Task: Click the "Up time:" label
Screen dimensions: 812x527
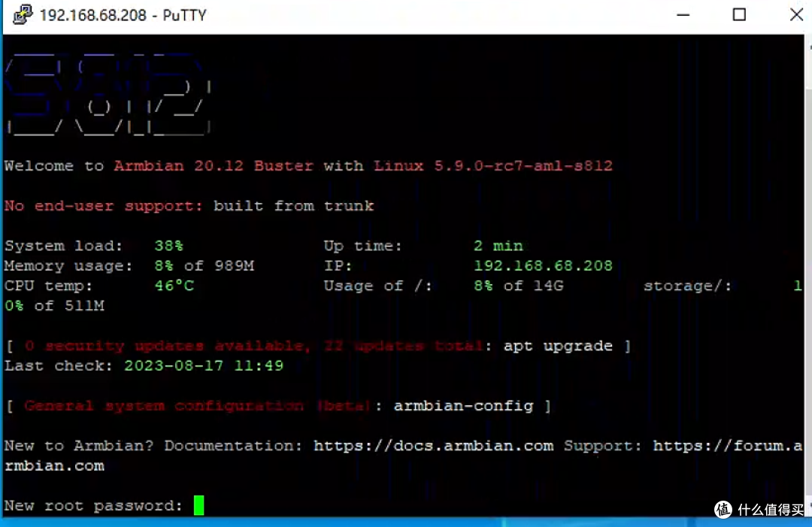Action: click(x=363, y=246)
